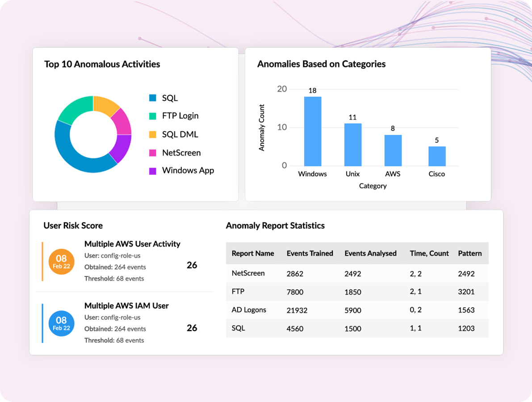Click the NetScreen legend marker
Viewport: 532px width, 402px height.
(x=152, y=153)
